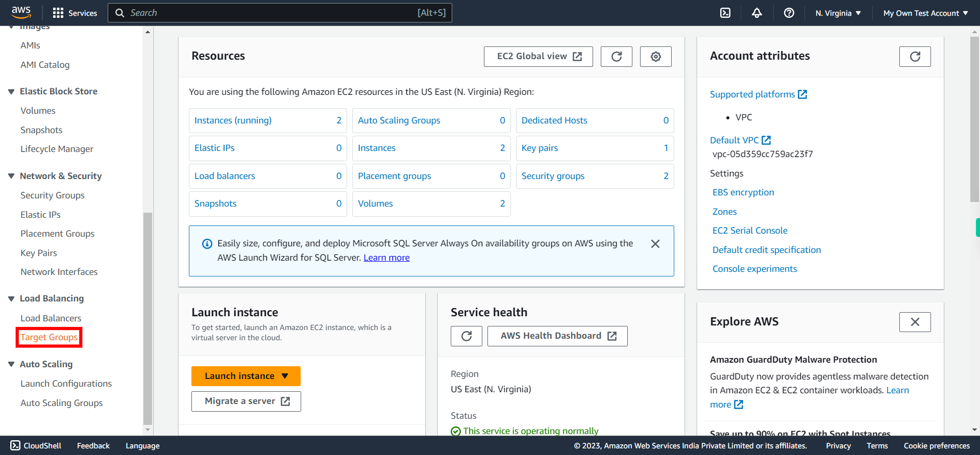The width and height of the screenshot is (980, 455).
Task: Refresh the Resources panel
Action: point(617,57)
